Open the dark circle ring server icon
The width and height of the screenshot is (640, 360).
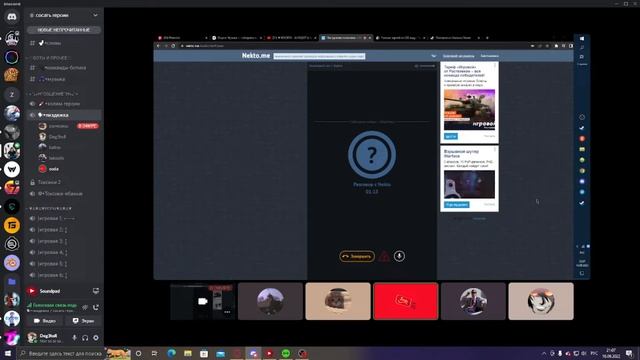[x=12, y=244]
